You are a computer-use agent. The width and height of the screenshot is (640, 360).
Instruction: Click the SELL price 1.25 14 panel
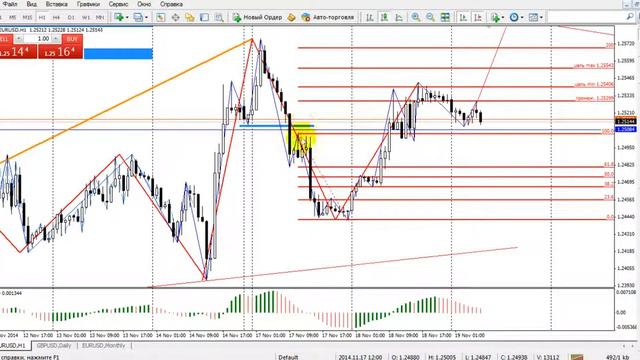[18, 51]
